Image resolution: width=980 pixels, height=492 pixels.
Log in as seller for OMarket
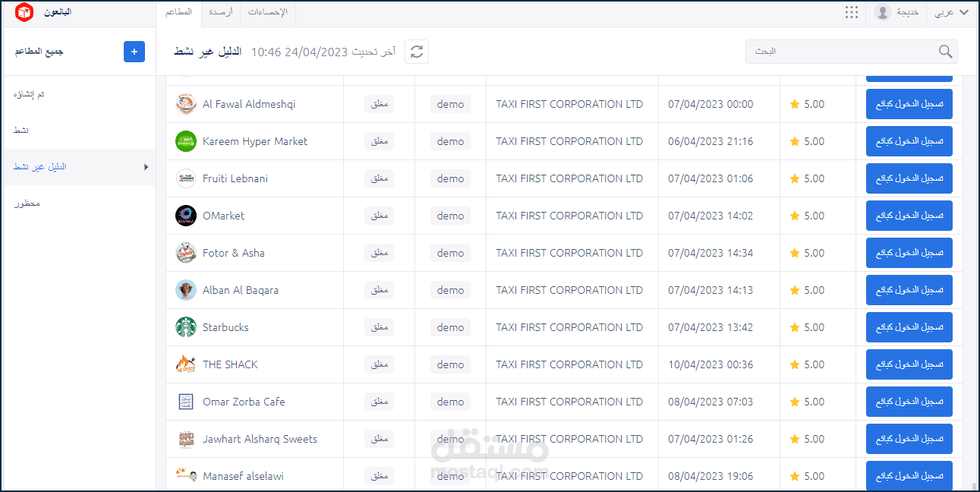909,216
